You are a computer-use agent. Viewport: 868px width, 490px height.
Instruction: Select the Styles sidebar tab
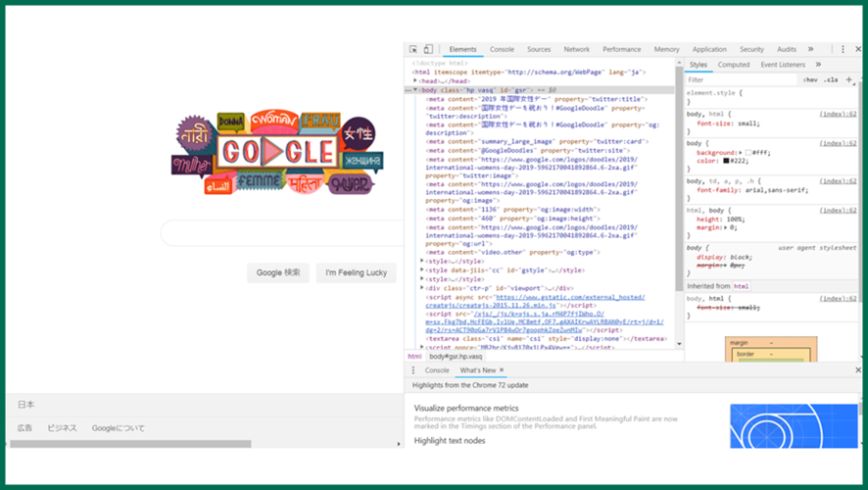[699, 65]
